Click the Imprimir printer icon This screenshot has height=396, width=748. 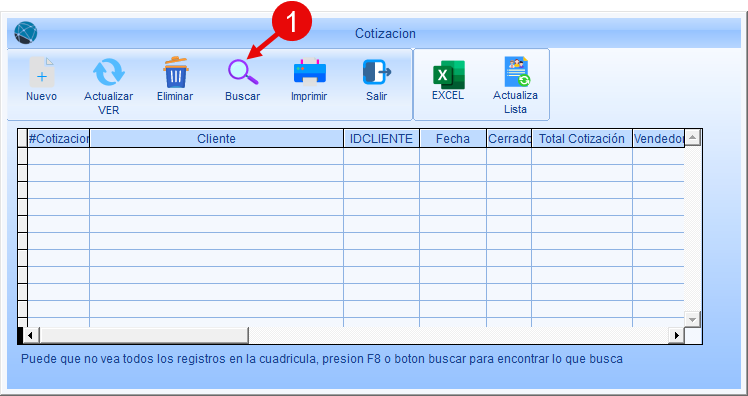click(310, 72)
